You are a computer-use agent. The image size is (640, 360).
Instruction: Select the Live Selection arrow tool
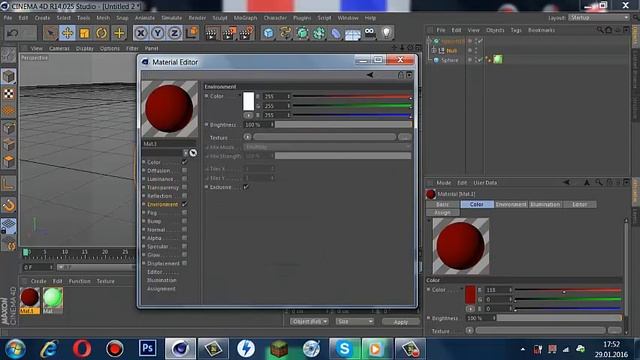[x=51, y=33]
